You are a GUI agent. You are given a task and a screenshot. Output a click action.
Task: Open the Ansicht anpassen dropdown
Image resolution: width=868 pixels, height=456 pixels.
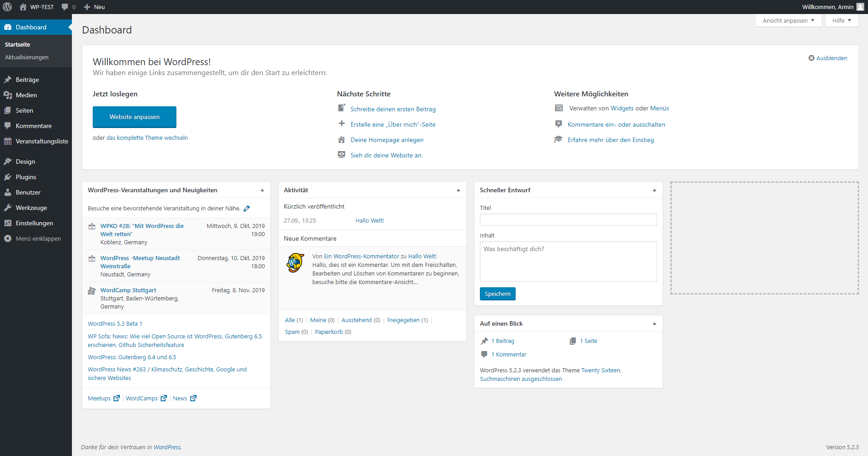click(788, 20)
